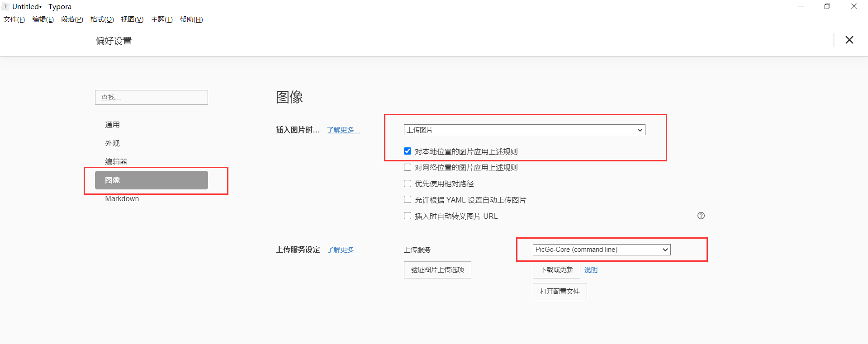
Task: Click 打开配置文件 button
Action: click(560, 292)
